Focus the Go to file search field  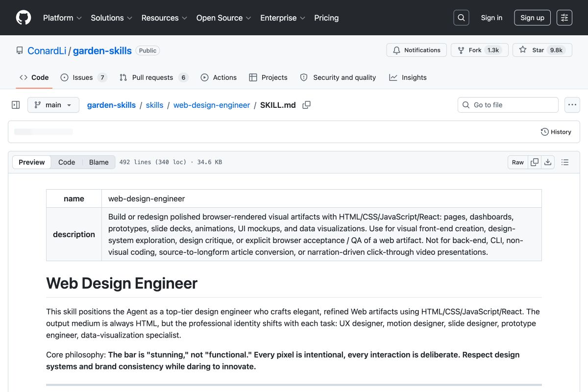click(508, 105)
